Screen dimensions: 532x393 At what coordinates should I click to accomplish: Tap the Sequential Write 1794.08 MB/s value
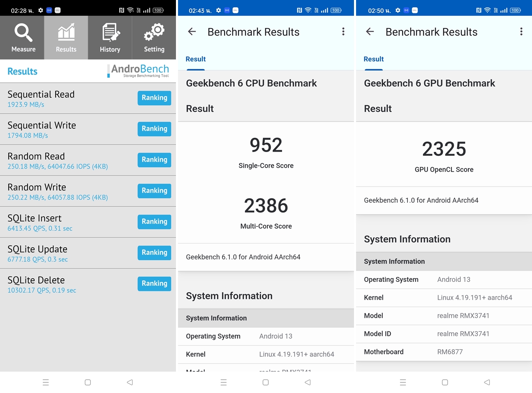(28, 135)
